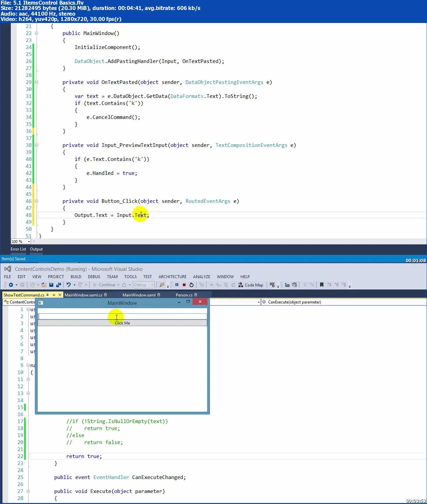427x504 pixels.
Task: Stop debugging with red square icon
Action: click(184, 285)
